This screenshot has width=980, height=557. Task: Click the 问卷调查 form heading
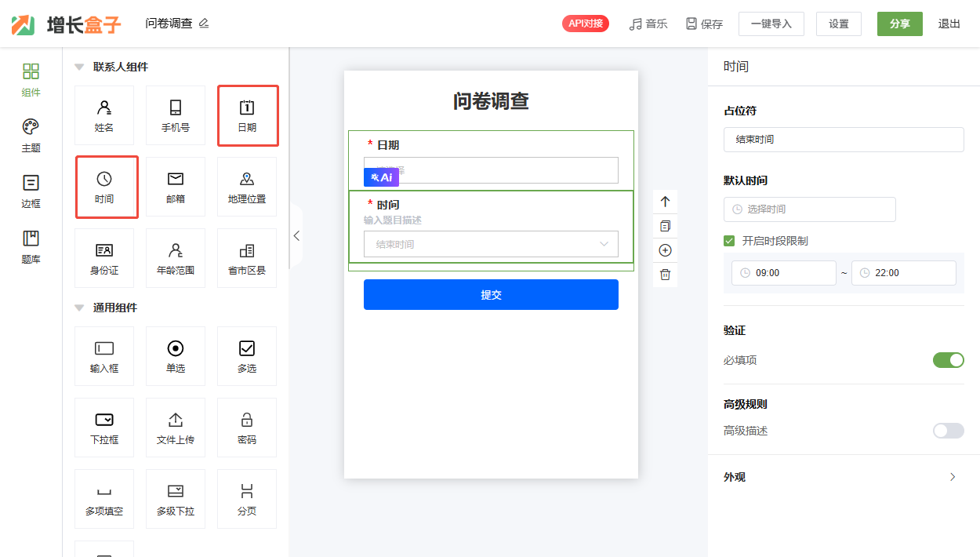tap(491, 101)
